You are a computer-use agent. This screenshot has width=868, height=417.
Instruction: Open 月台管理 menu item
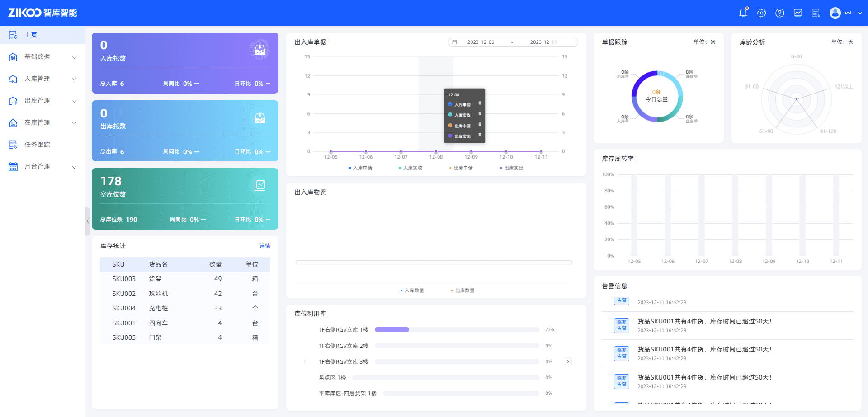coord(42,166)
